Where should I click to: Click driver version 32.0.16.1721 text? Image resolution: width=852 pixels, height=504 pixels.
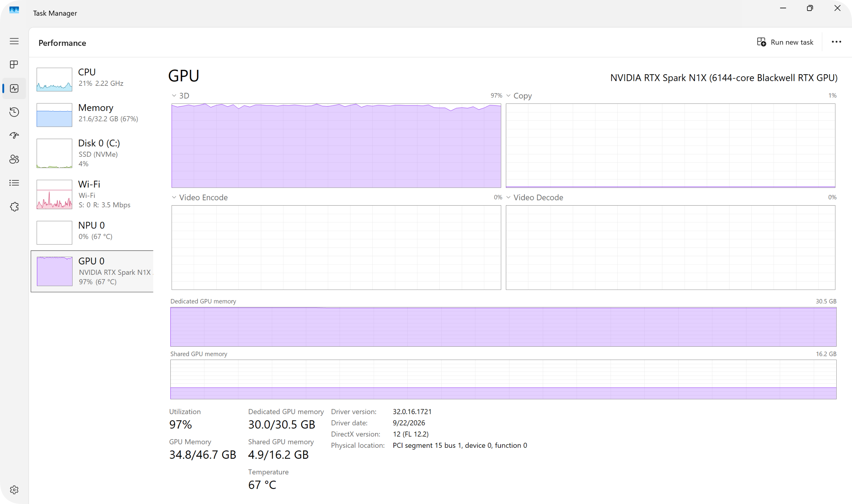tap(412, 412)
